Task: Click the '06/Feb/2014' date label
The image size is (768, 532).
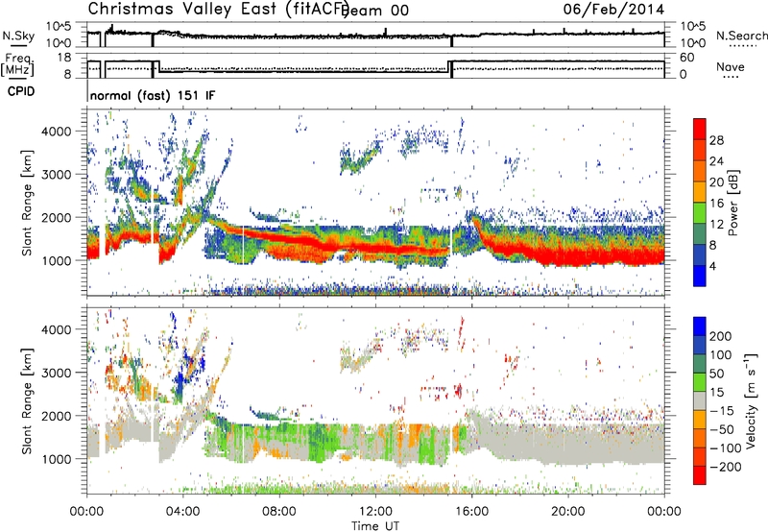Action: coord(613,10)
